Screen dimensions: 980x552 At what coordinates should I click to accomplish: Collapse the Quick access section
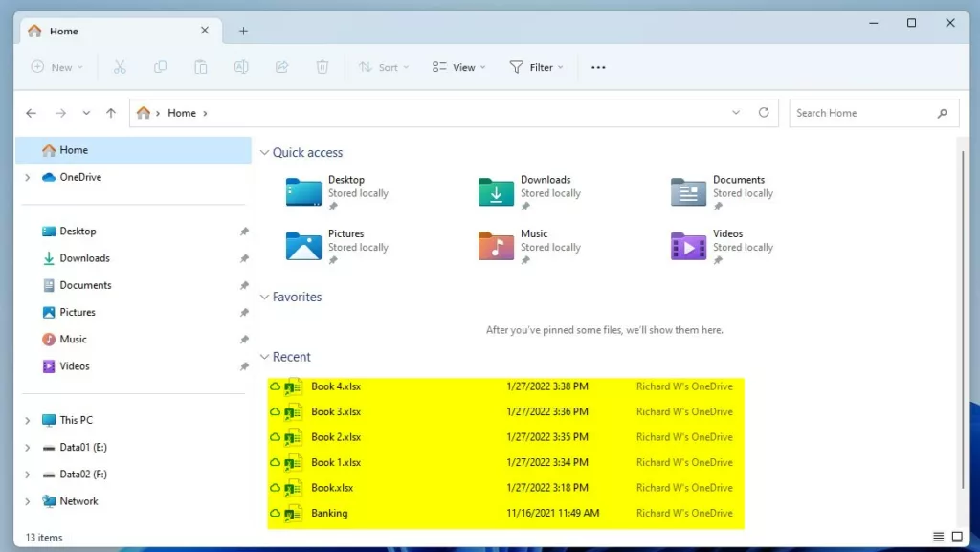point(264,153)
